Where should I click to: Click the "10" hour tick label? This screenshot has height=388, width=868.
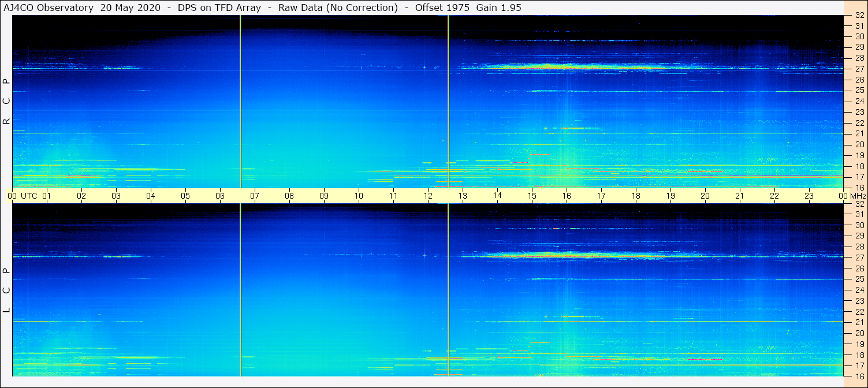(359, 196)
